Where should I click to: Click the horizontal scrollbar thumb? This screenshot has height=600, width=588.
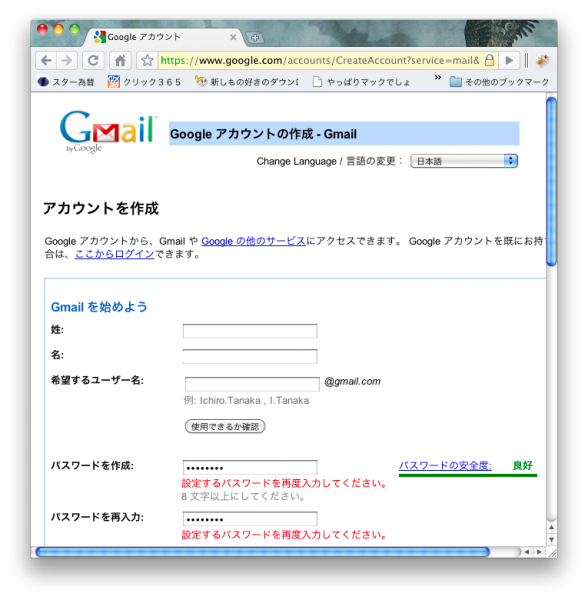pyautogui.click(x=262, y=552)
